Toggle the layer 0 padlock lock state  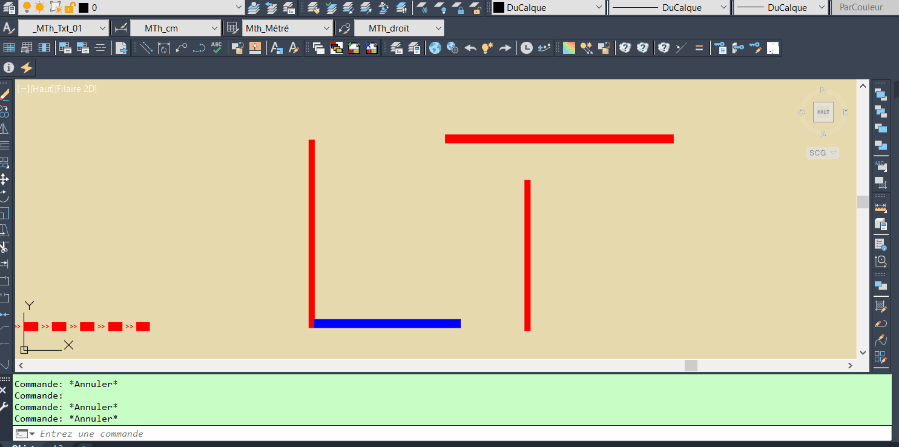click(x=69, y=7)
